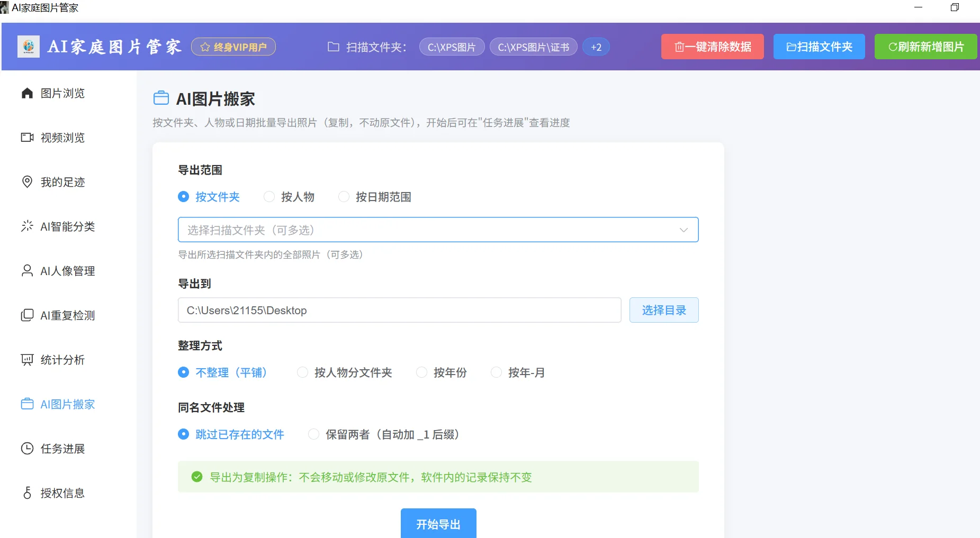This screenshot has width=980, height=538.
Task: Click the export path field C:\Users\21155\Desktop
Action: 399,310
